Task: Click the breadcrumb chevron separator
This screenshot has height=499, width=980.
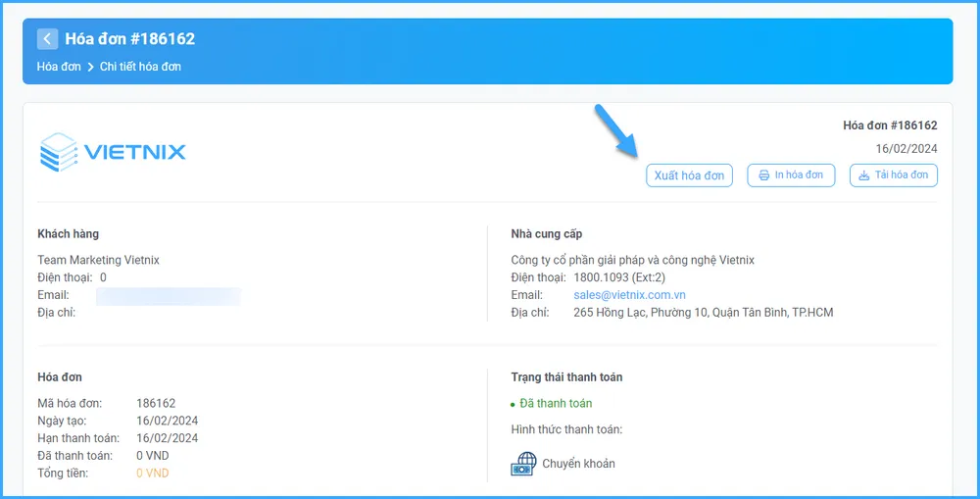Action: [x=90, y=67]
